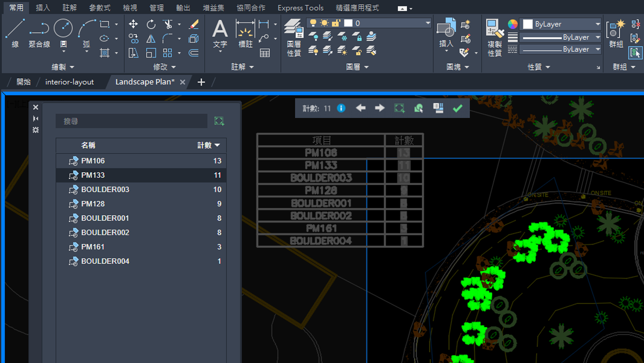Click the Move tool icon
644x363 pixels.
click(133, 24)
